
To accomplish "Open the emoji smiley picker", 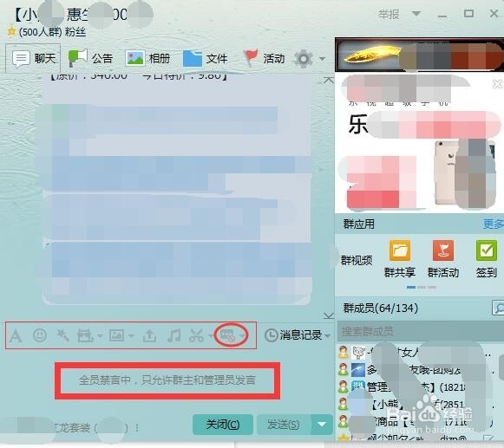I will (40, 335).
